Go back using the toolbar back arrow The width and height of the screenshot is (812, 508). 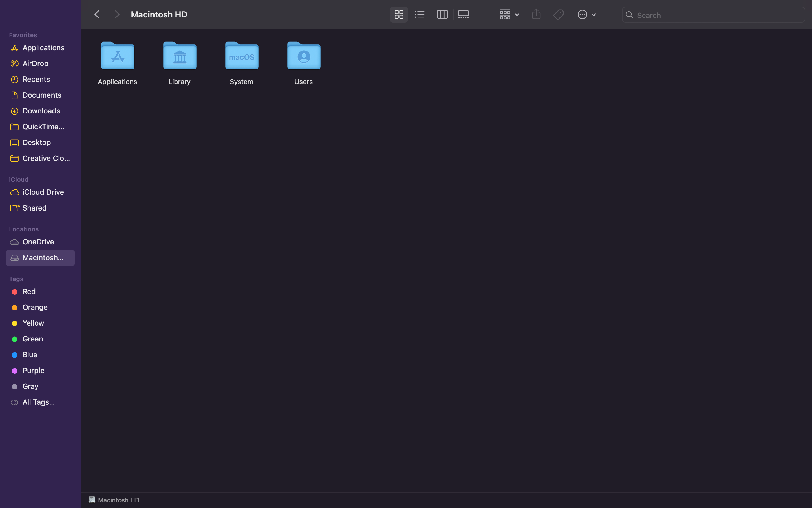97,14
